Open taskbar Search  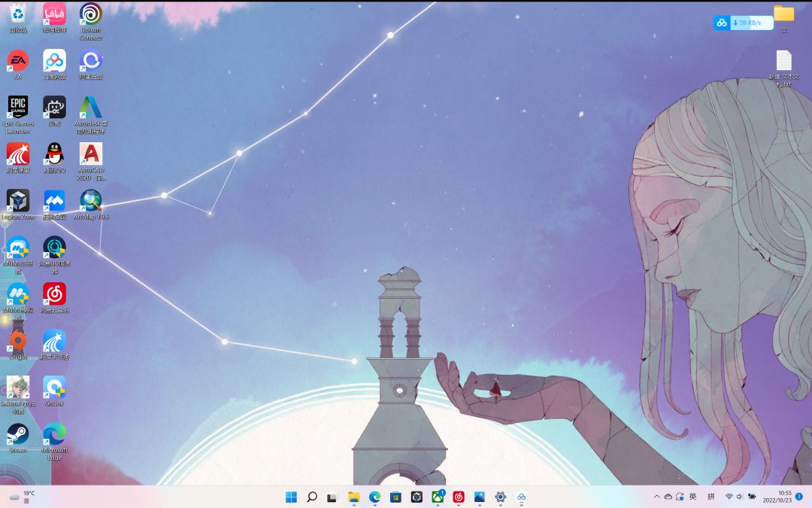coord(312,497)
